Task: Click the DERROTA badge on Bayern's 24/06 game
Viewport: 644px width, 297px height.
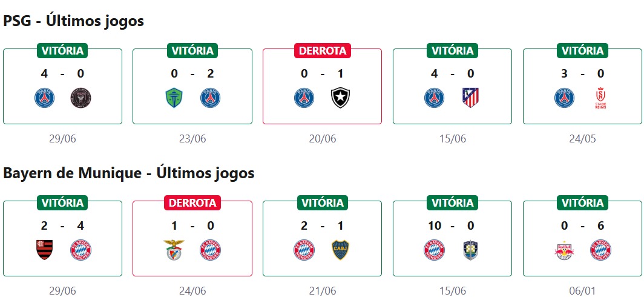Action: click(x=192, y=202)
